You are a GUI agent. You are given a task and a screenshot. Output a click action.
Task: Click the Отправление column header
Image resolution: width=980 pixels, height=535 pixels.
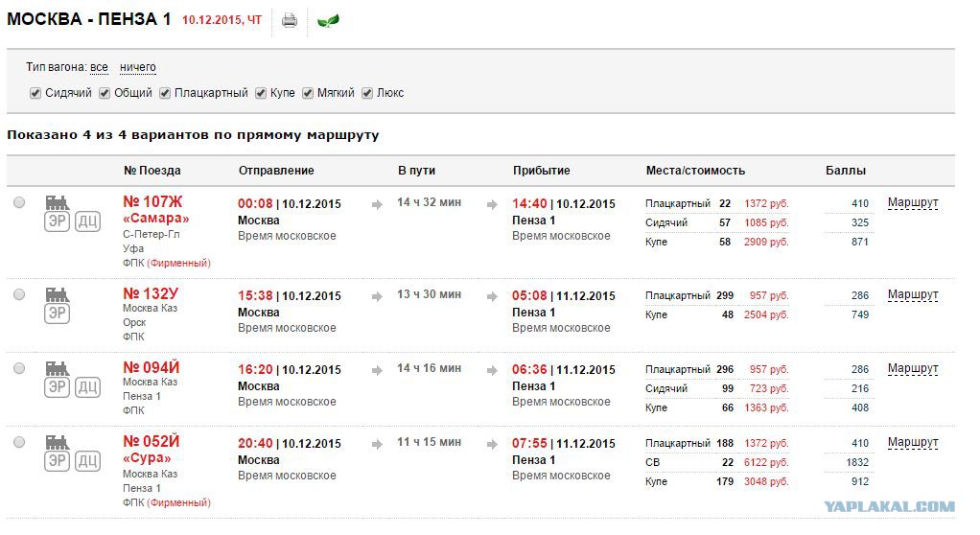click(276, 170)
